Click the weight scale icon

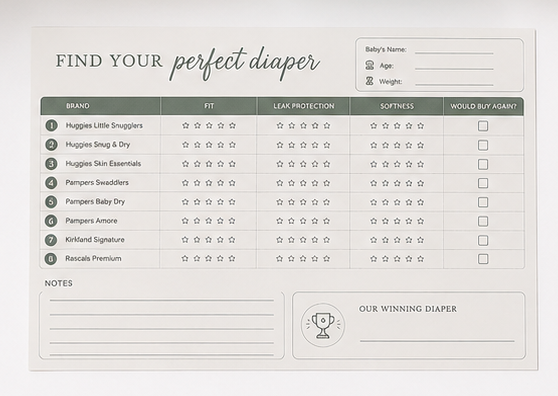click(370, 81)
